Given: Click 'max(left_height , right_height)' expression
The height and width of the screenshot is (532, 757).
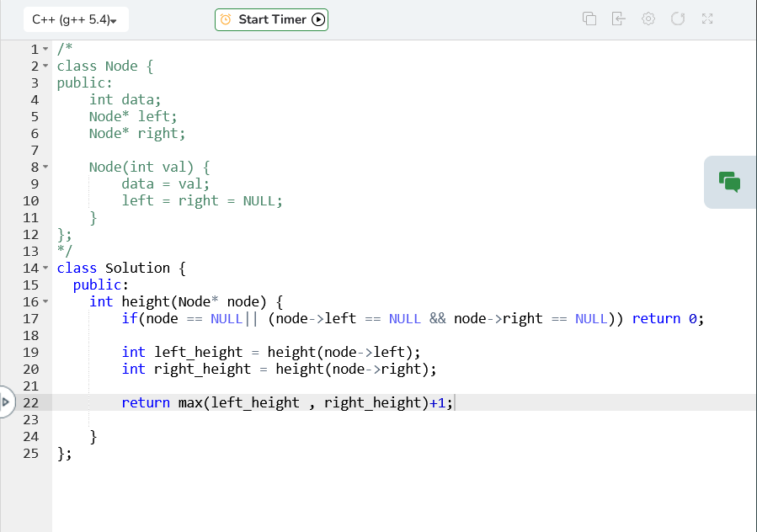Looking at the screenshot, I should [x=304, y=402].
